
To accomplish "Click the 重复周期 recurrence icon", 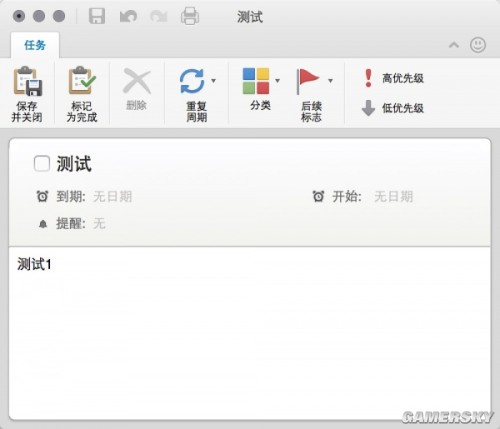I will pyautogui.click(x=192, y=81).
